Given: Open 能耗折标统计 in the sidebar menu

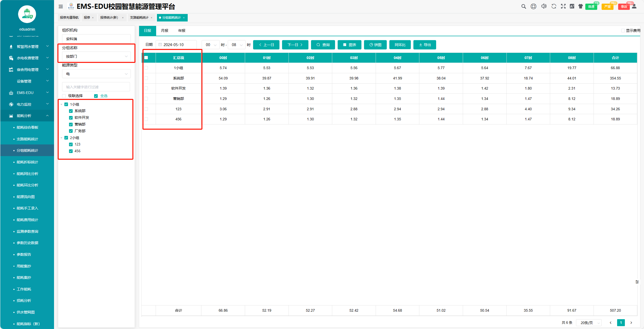Looking at the screenshot, I should point(27,162).
